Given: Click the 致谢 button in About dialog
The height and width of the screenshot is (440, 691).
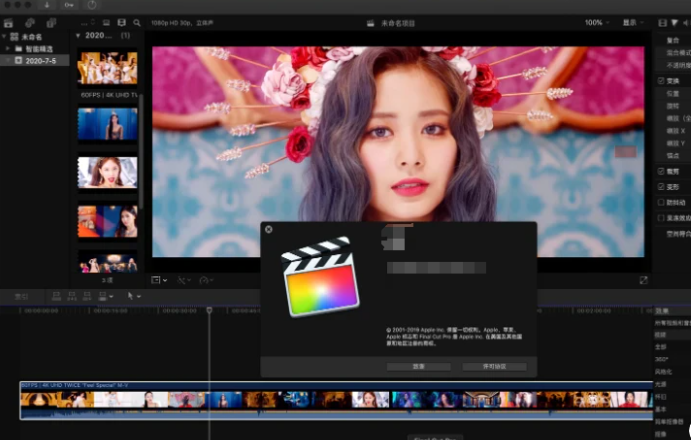Looking at the screenshot, I should click(x=419, y=366).
